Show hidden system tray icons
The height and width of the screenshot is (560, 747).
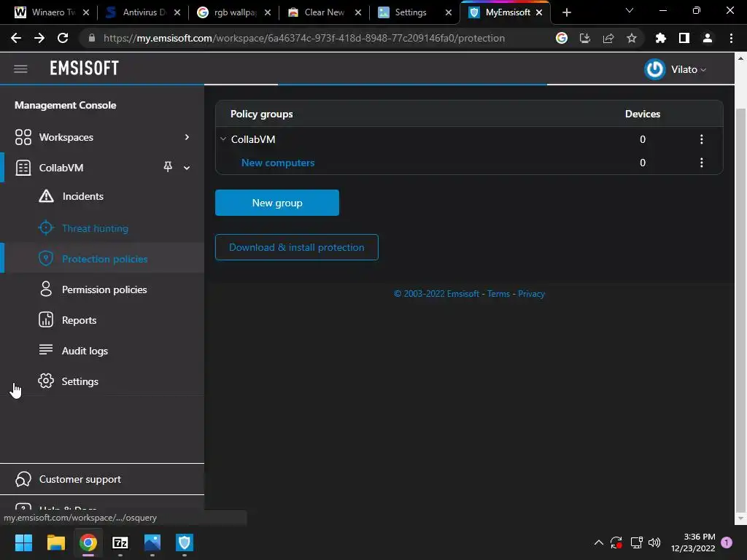pyautogui.click(x=599, y=542)
